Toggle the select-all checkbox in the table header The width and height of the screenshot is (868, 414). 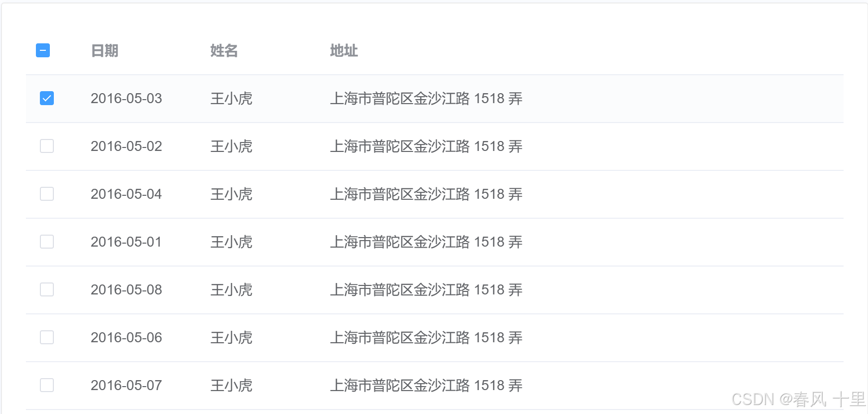pyautogui.click(x=43, y=50)
